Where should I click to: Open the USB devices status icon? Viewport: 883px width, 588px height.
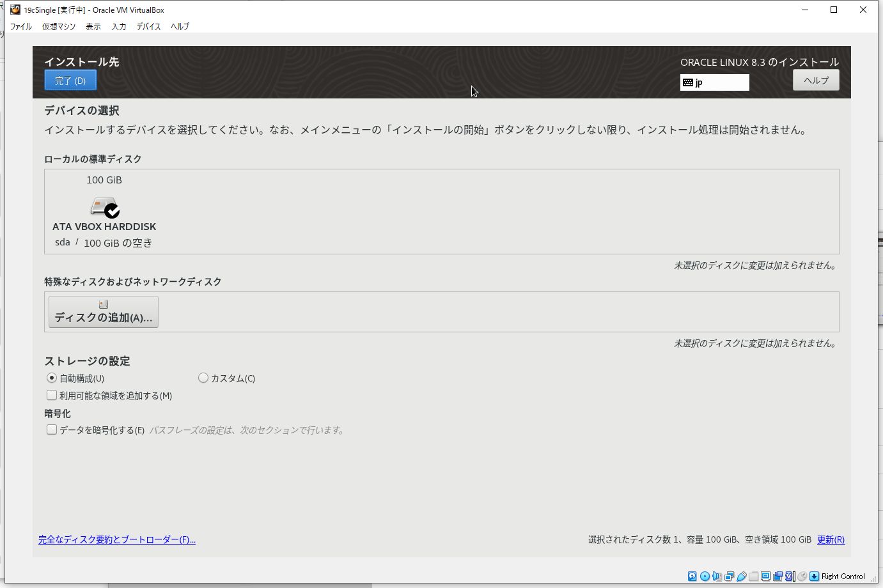(x=741, y=576)
